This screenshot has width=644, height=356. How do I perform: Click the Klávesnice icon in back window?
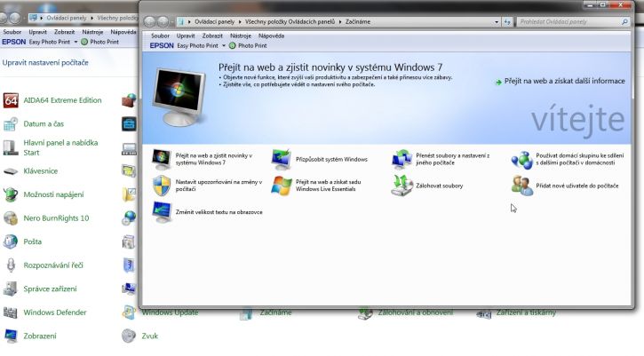11,170
